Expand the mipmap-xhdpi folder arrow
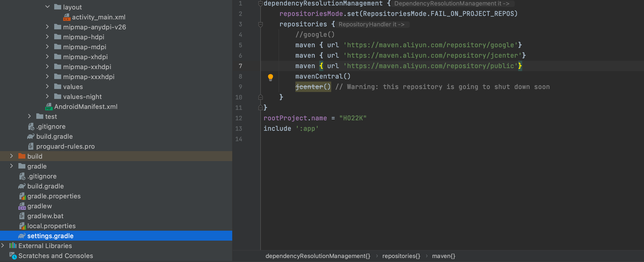 coord(47,56)
